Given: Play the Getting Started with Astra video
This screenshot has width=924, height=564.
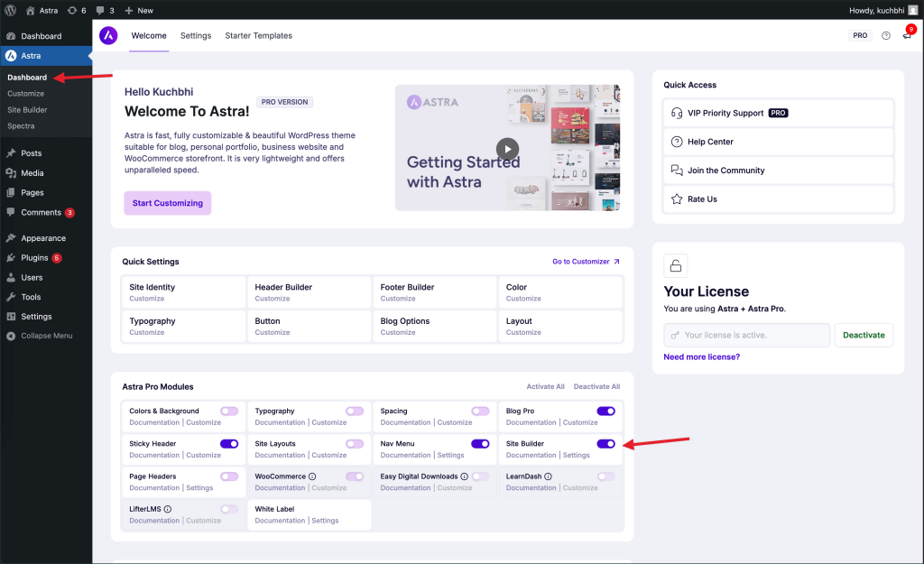Looking at the screenshot, I should tap(507, 148).
